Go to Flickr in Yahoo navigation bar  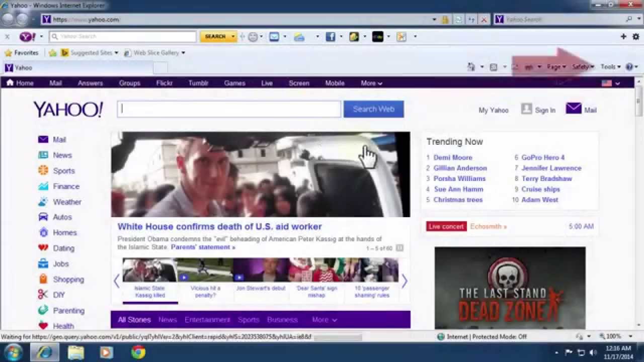[165, 83]
